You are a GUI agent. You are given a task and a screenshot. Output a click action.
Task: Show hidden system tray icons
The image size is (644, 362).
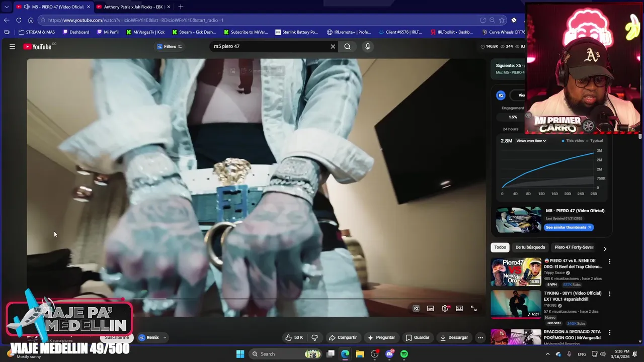(547, 354)
